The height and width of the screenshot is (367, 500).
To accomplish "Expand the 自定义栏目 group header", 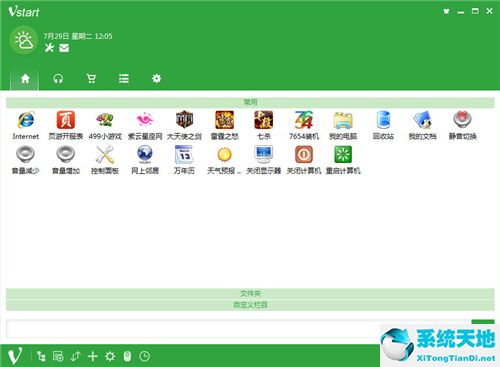I will [250, 305].
